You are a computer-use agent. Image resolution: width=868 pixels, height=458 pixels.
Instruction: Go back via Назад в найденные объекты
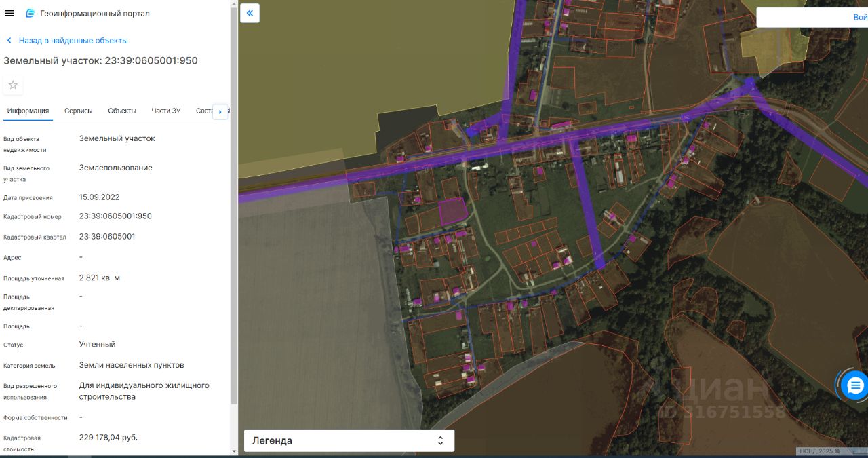pyautogui.click(x=73, y=41)
